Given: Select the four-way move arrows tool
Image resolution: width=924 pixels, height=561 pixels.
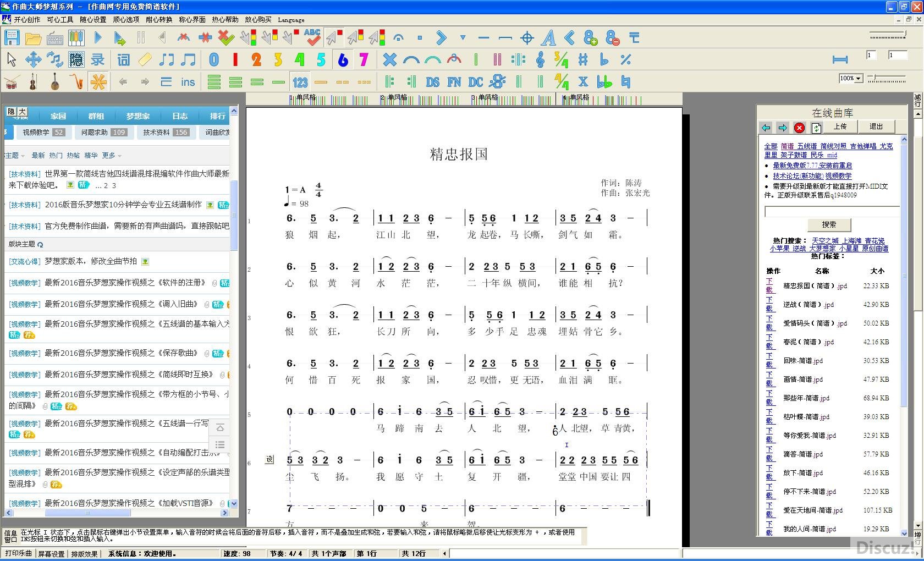Looking at the screenshot, I should [x=33, y=59].
